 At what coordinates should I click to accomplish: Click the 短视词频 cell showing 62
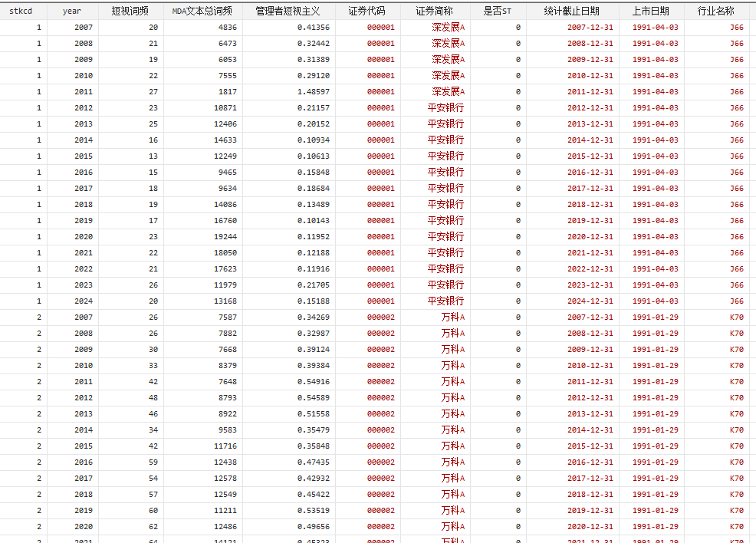[153, 527]
